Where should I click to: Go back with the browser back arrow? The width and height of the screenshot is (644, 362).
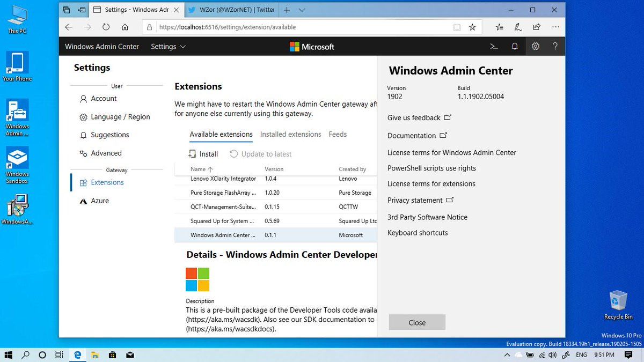(68, 27)
